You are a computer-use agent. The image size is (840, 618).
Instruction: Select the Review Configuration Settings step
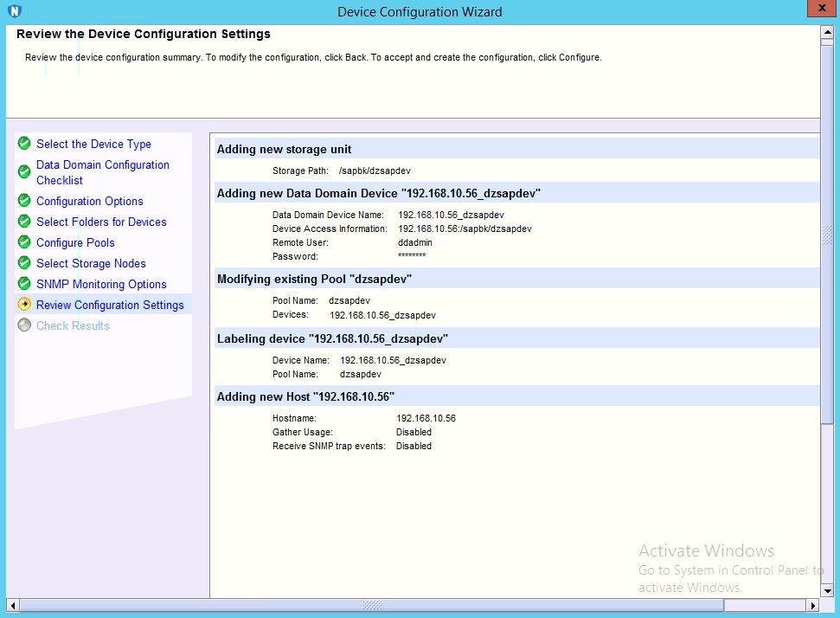tap(110, 306)
